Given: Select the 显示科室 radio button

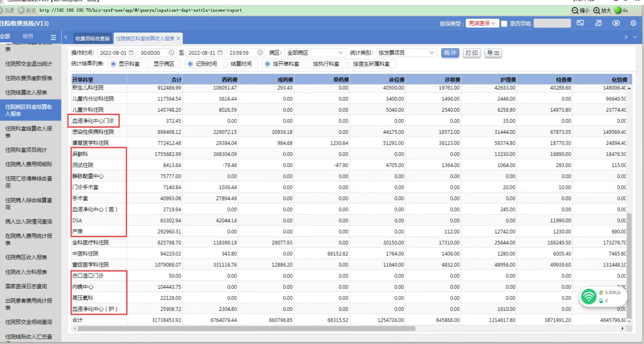Looking at the screenshot, I should click(113, 64).
